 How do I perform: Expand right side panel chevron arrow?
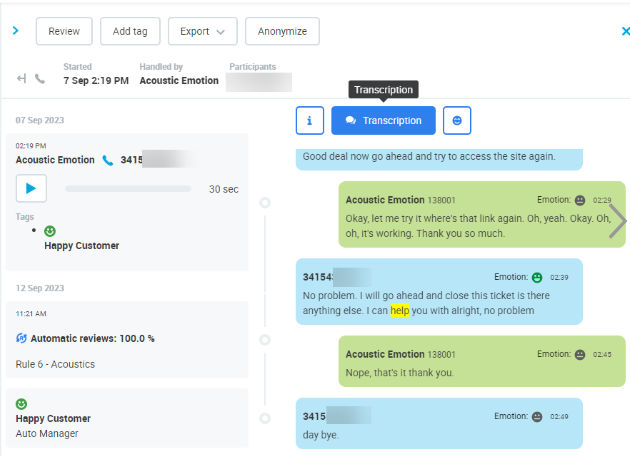click(x=618, y=221)
